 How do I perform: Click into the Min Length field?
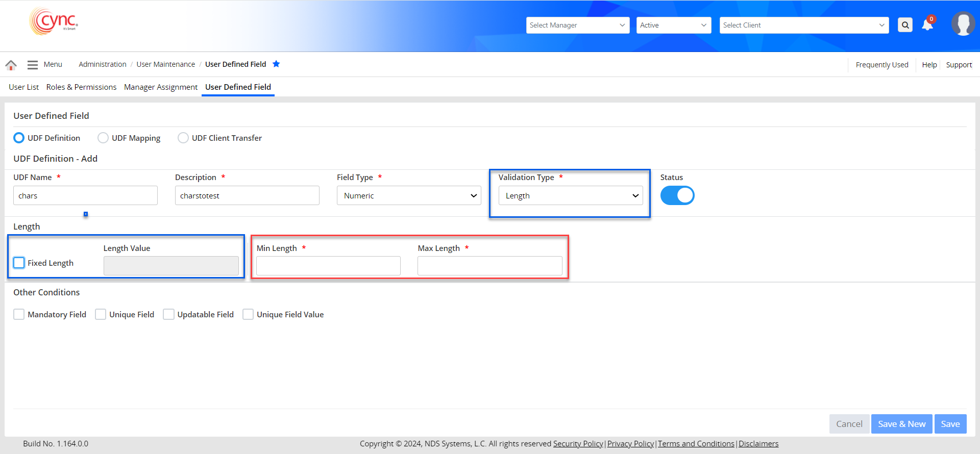coord(328,266)
